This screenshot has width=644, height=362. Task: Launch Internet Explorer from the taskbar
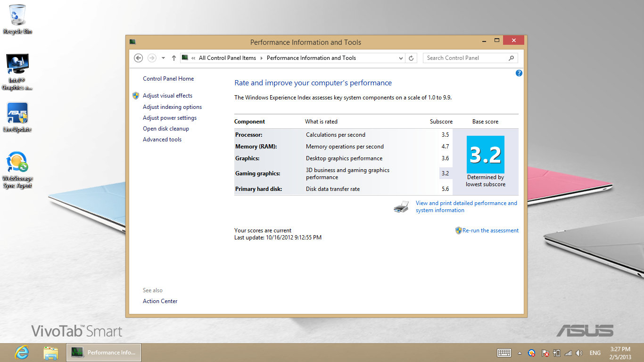(22, 353)
